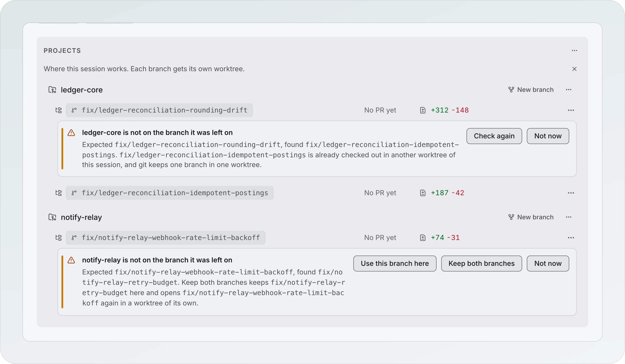Create a new branch in notify-relay
The width and height of the screenshot is (625, 364).
(531, 217)
